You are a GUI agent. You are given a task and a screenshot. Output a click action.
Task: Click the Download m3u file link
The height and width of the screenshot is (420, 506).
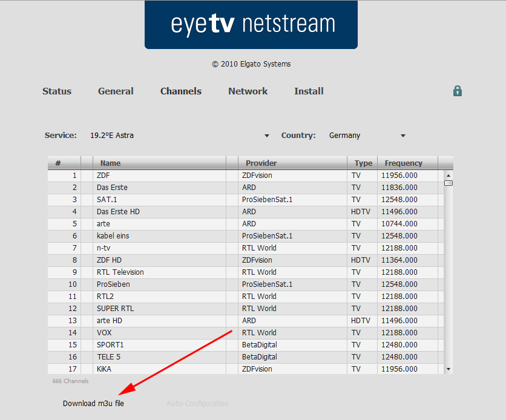pos(93,403)
